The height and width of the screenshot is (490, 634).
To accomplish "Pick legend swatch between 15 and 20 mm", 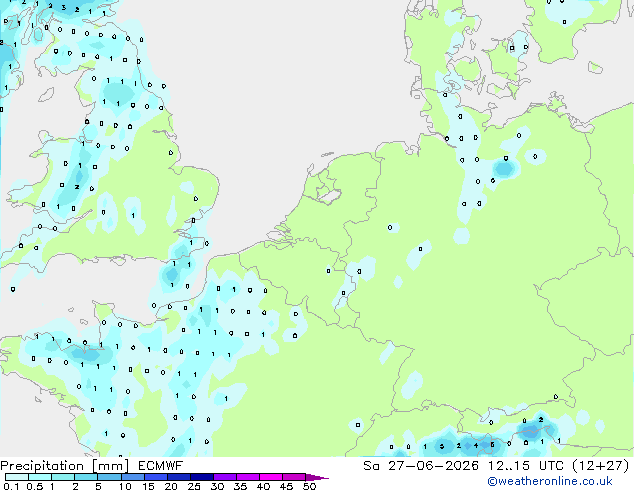I will pos(155,477).
